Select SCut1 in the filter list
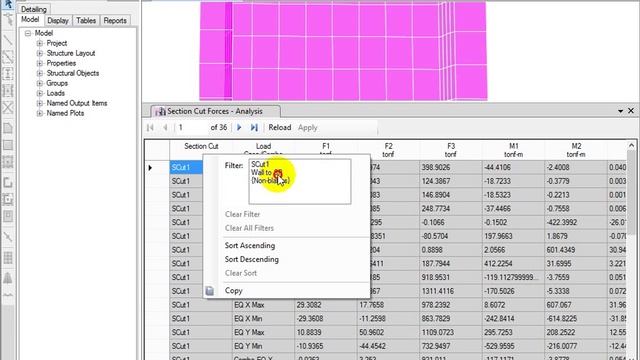 [260, 164]
